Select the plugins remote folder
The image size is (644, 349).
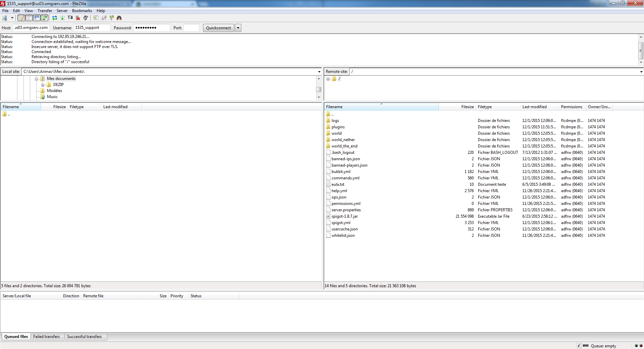coord(338,127)
